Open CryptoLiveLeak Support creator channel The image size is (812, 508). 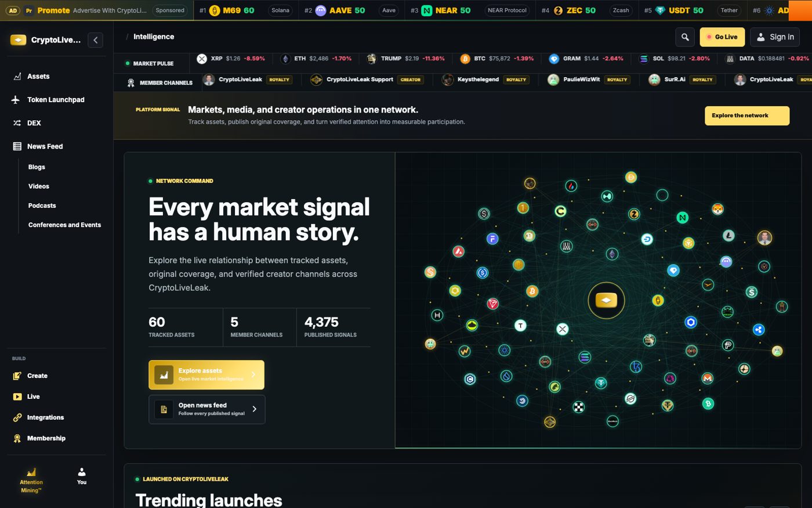tap(367, 80)
